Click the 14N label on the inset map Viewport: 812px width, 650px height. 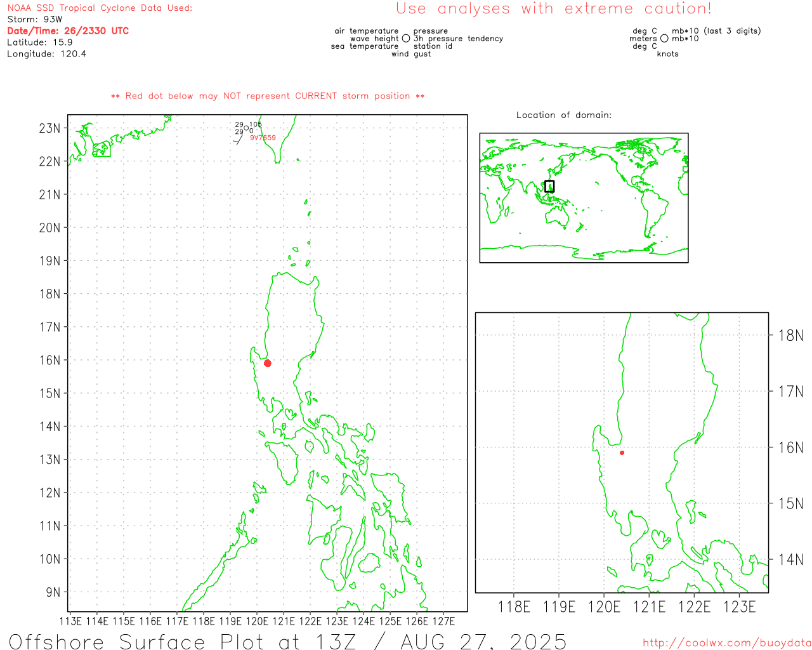(791, 559)
